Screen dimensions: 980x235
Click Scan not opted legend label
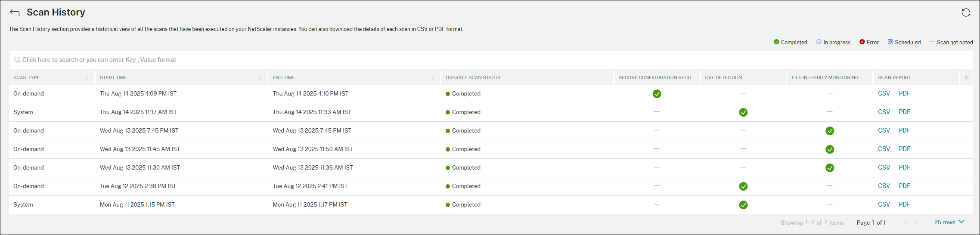pyautogui.click(x=955, y=42)
